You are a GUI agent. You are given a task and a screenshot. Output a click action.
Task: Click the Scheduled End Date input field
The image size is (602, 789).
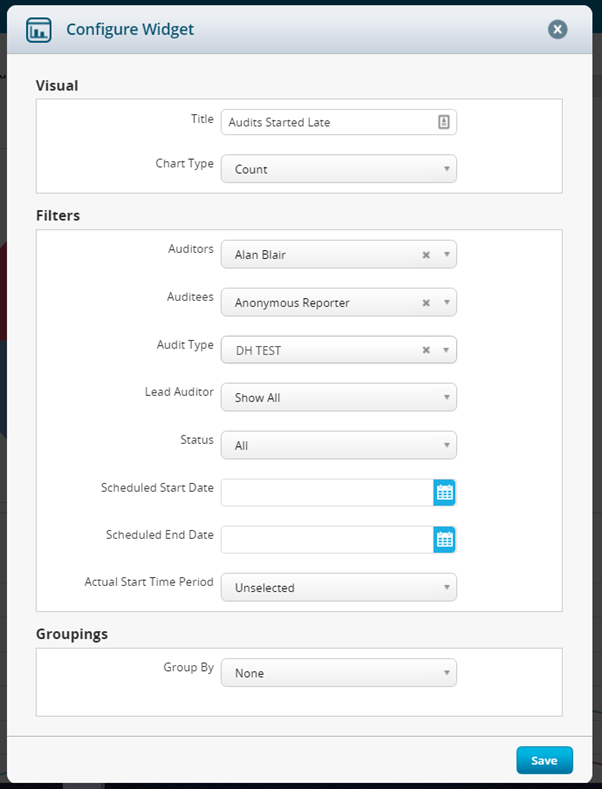click(327, 539)
